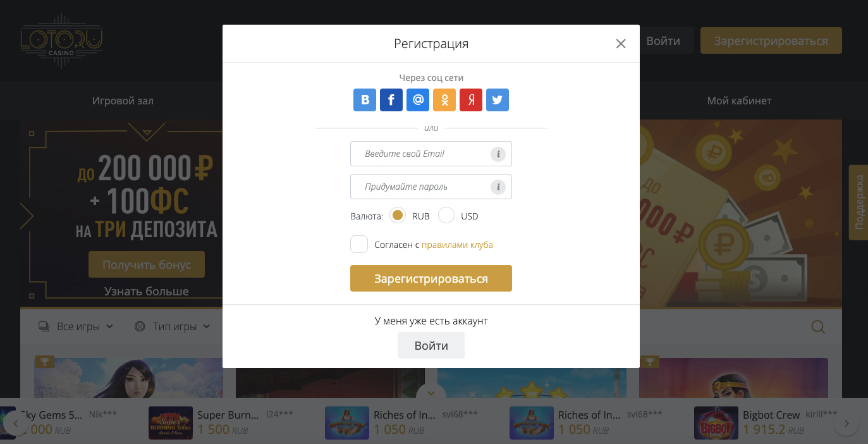Expand the down-chevron above winners ticker
The width and height of the screenshot is (868, 444).
431,393
